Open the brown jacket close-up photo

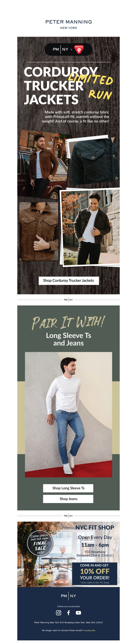(x=39, y=231)
